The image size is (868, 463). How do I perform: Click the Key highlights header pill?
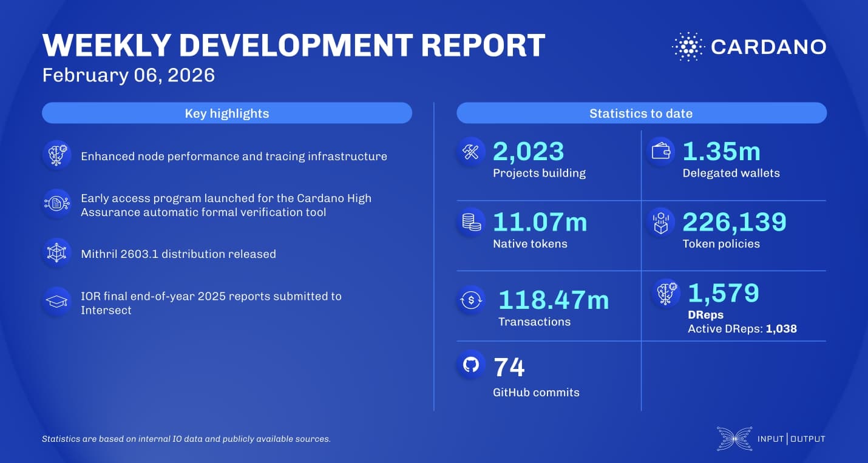coord(226,113)
